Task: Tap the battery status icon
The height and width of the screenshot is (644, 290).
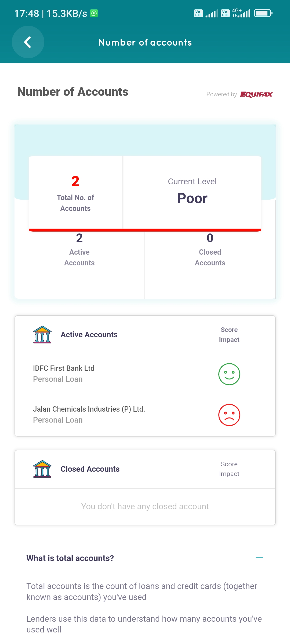Action: tap(263, 13)
